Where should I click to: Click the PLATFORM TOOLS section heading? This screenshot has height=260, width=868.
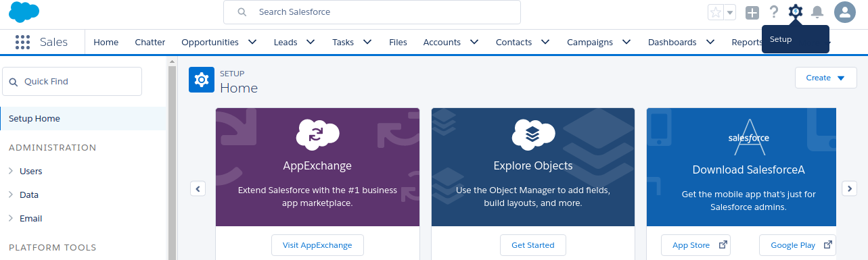pyautogui.click(x=53, y=247)
